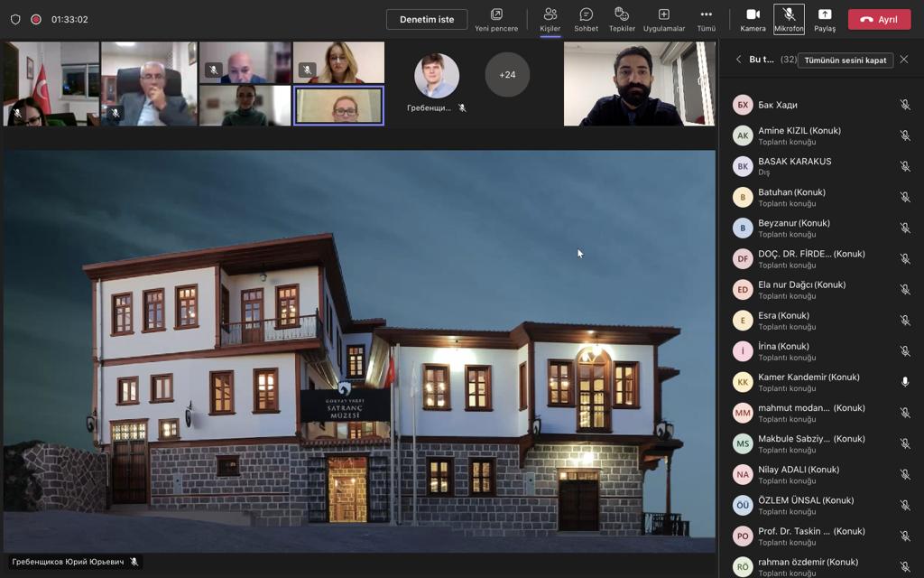Leave the meeting with Ayrıl button
The image size is (924, 578).
(879, 19)
